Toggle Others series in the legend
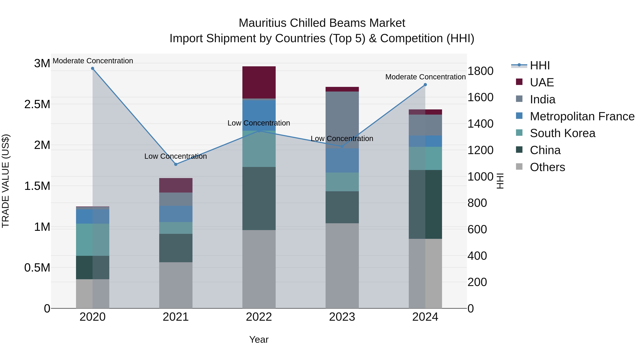The image size is (644, 362). pos(540,167)
